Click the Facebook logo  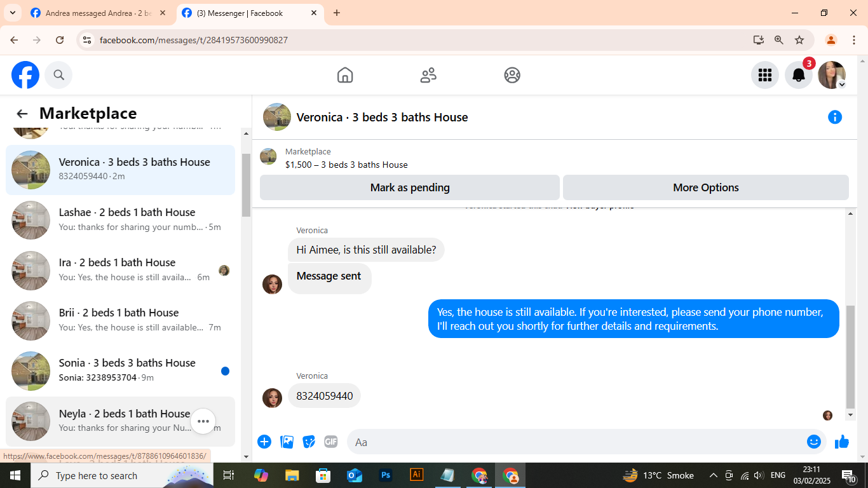click(x=25, y=75)
